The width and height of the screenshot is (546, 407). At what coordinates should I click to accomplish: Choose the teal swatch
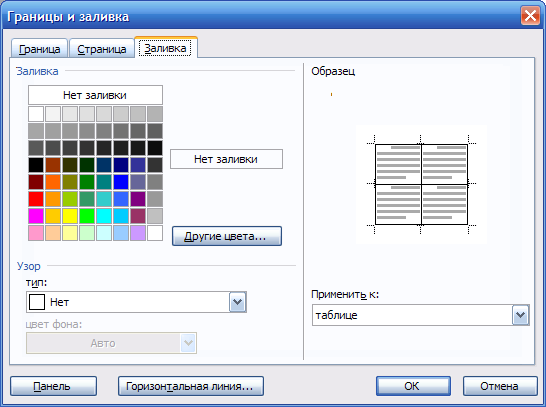click(x=104, y=182)
